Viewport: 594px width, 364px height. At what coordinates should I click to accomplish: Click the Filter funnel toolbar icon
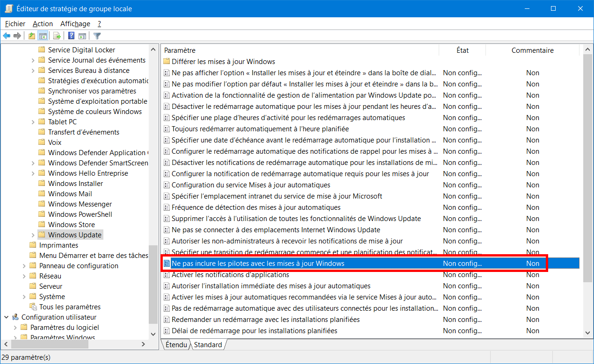(x=97, y=36)
